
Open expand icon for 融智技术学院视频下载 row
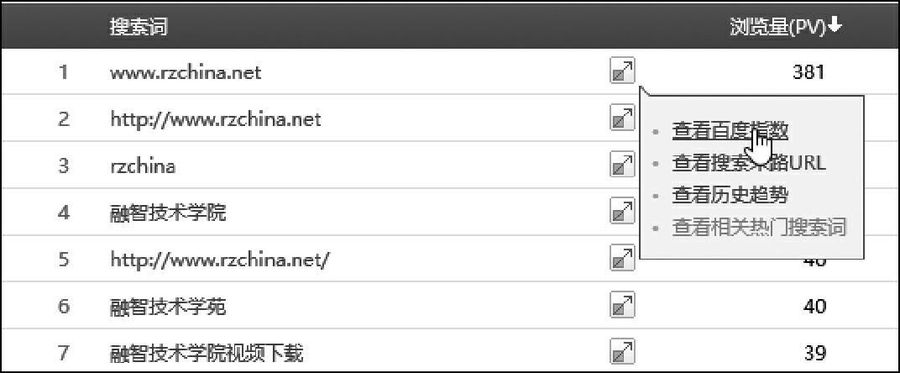click(x=622, y=351)
